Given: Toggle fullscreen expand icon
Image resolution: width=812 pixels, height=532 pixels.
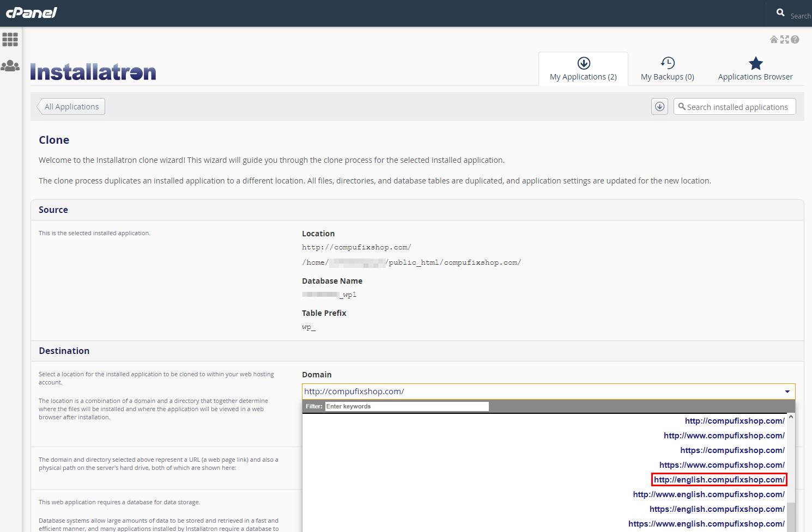Looking at the screenshot, I should click(784, 39).
